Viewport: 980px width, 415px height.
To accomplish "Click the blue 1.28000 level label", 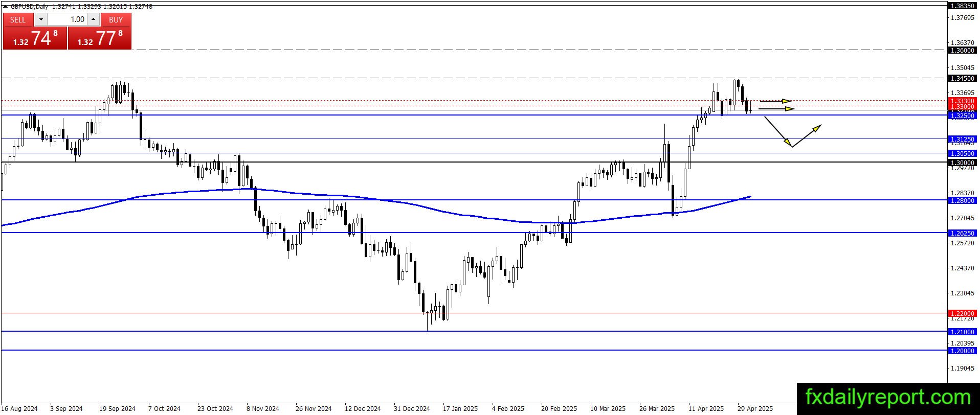I will coord(962,200).
